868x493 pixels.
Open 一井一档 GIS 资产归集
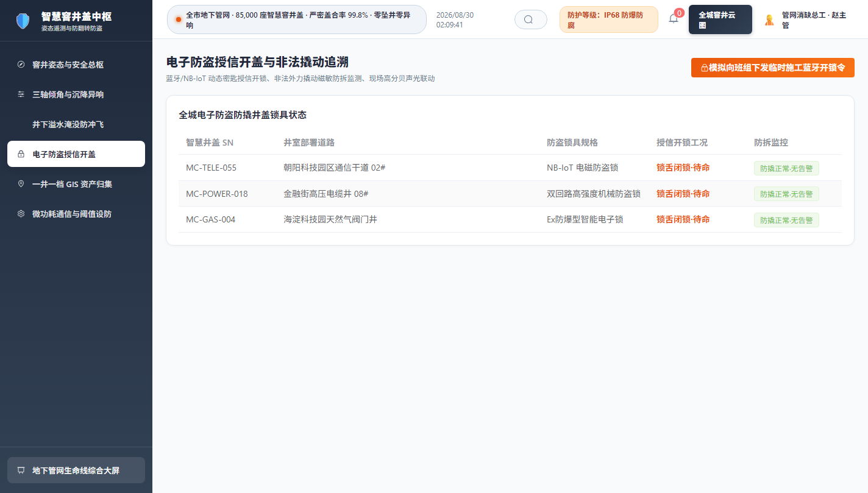[76, 184]
